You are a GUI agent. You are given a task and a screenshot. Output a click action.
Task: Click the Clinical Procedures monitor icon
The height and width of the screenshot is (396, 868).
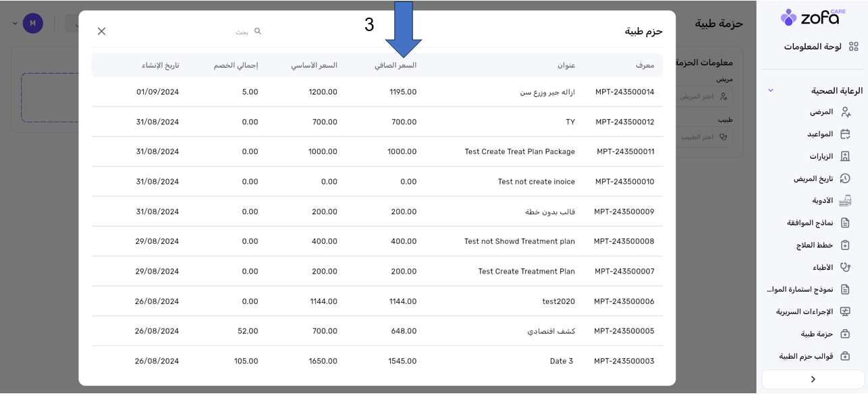click(x=845, y=312)
